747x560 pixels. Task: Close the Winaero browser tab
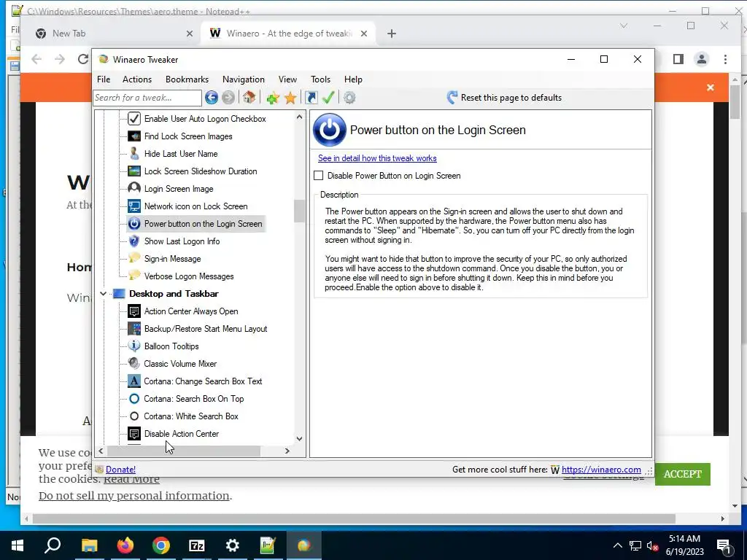coord(364,34)
